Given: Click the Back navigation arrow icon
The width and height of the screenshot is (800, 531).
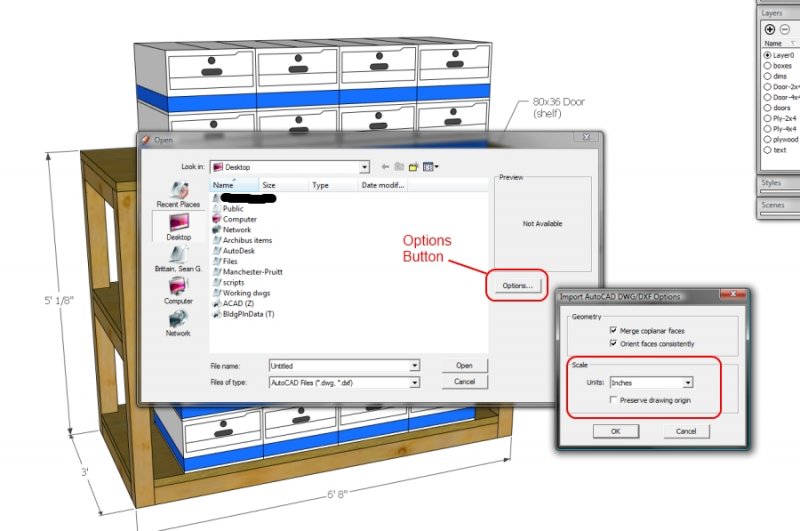Looking at the screenshot, I should click(385, 167).
